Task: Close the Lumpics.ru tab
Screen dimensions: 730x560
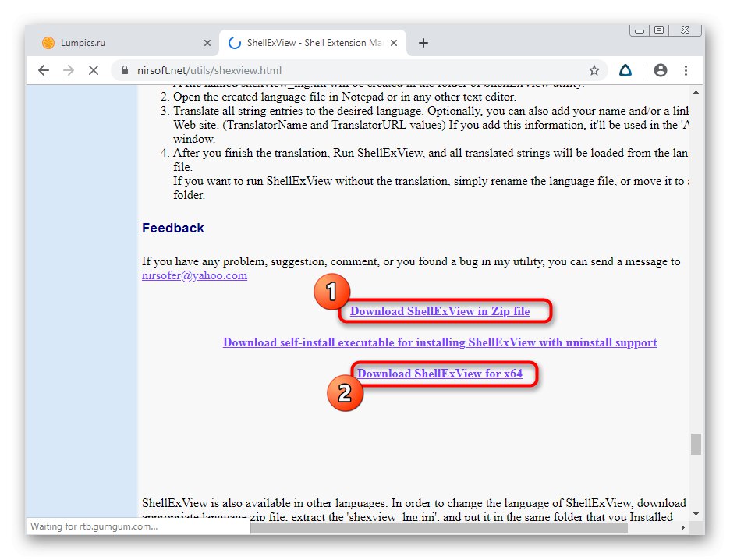Action: click(x=207, y=43)
